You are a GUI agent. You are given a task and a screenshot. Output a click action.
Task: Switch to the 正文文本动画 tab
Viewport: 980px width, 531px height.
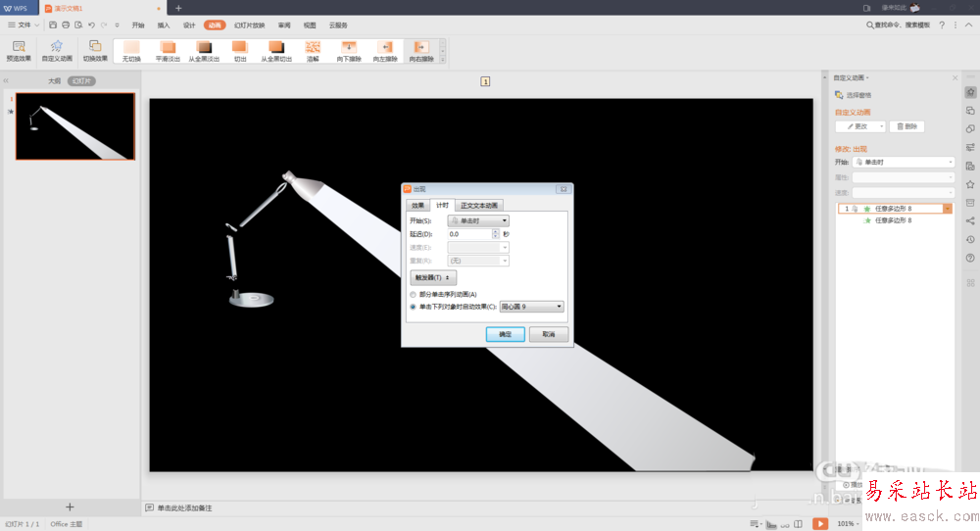[x=479, y=206]
